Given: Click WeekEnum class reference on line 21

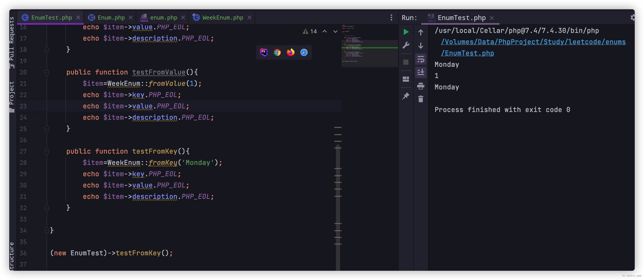Looking at the screenshot, I should click(x=124, y=83).
